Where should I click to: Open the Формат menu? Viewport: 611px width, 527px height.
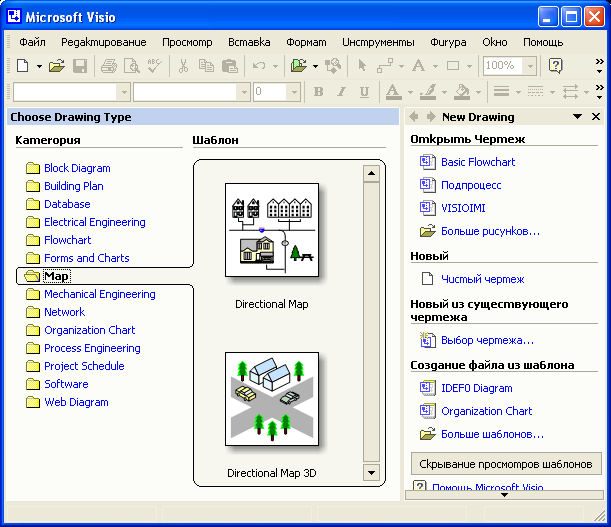pyautogui.click(x=306, y=42)
